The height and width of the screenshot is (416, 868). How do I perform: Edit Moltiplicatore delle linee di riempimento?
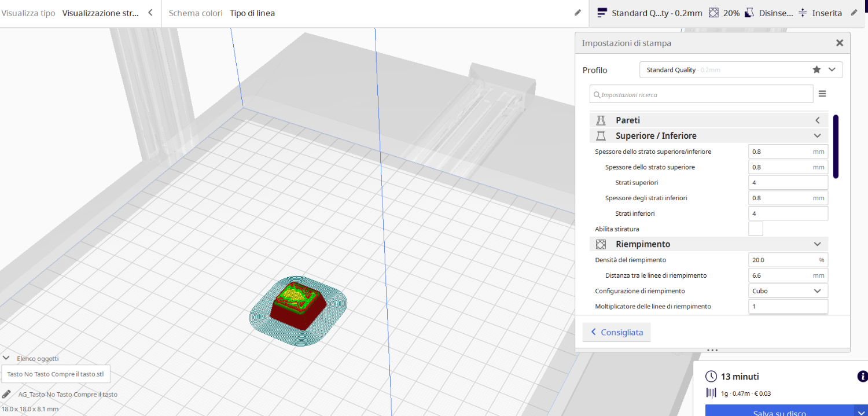[x=788, y=306]
